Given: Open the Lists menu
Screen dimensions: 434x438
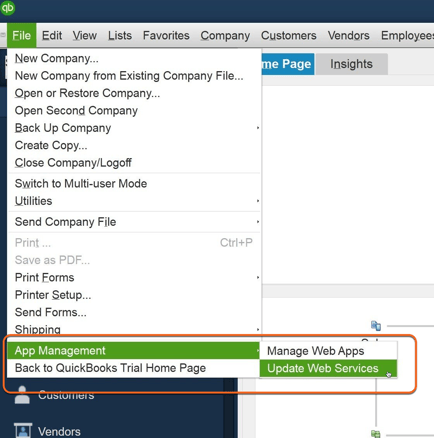Looking at the screenshot, I should [120, 35].
